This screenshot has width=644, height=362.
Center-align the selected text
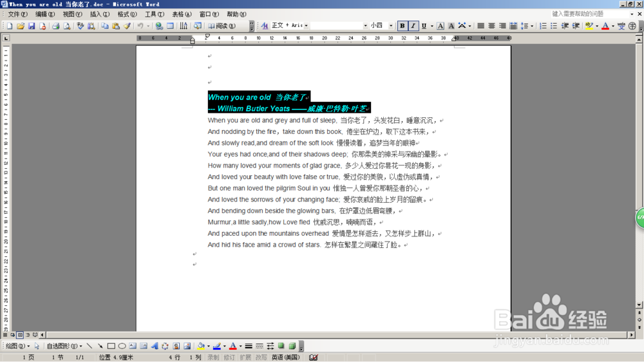coord(491,26)
